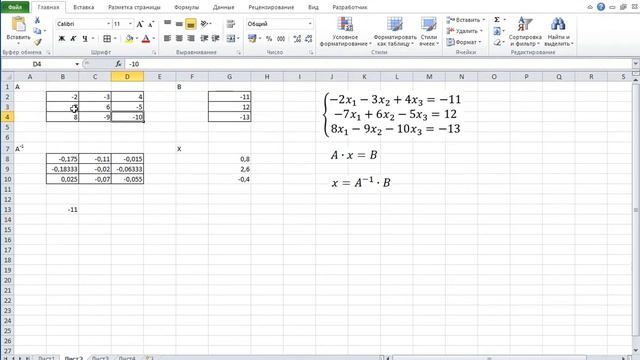Toggle middle vertical alignment
The width and height of the screenshot is (640, 360).
click(x=179, y=24)
